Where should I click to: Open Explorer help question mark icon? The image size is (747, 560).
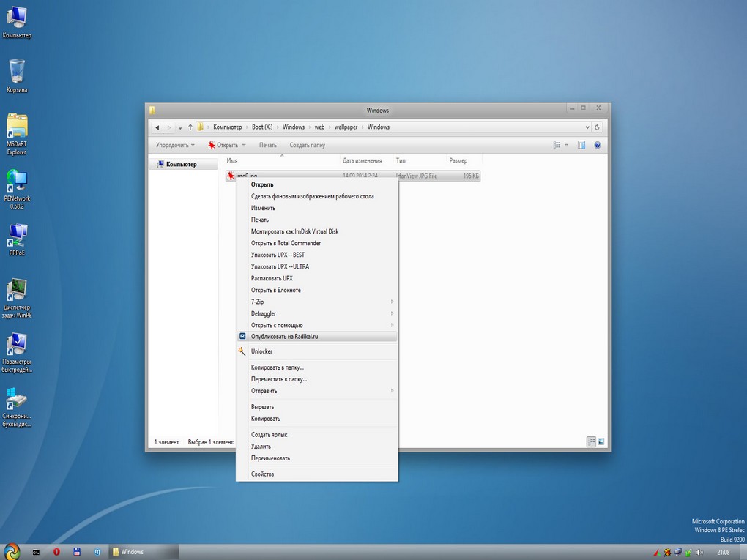tap(598, 145)
